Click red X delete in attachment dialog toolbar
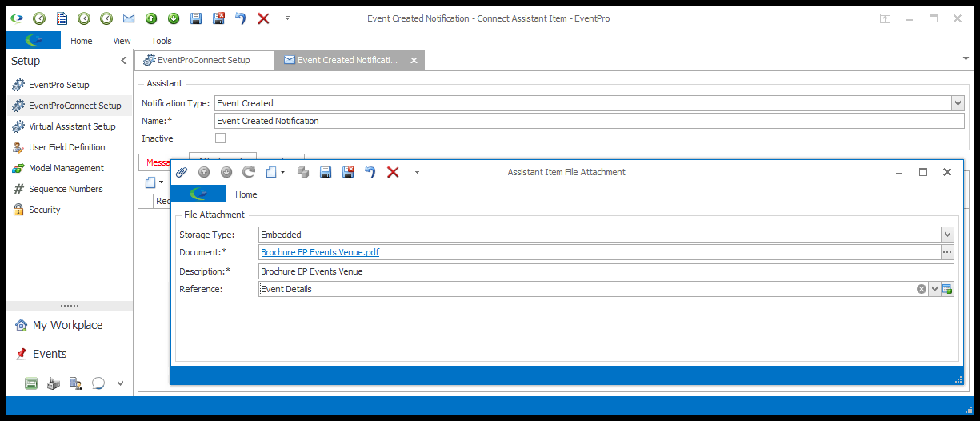The width and height of the screenshot is (980, 421). tap(393, 172)
